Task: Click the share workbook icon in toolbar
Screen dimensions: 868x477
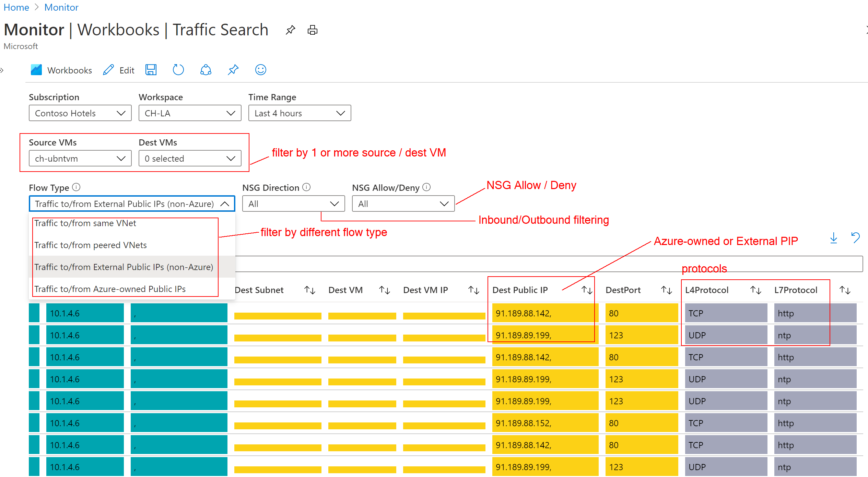Action: [x=206, y=70]
